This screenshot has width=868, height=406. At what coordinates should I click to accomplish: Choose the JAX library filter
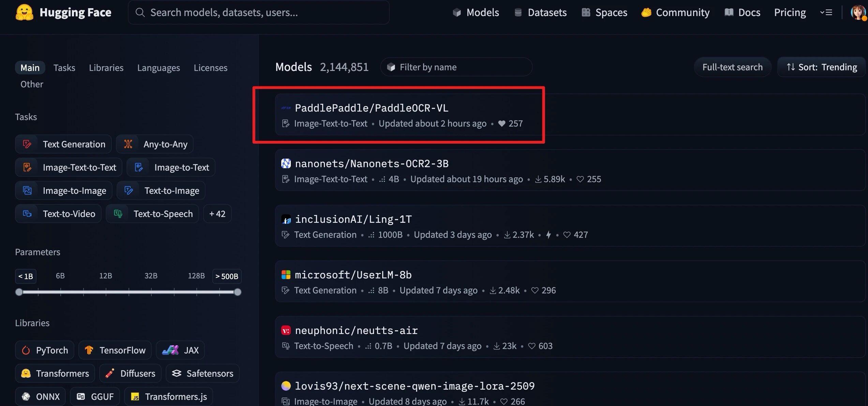(x=180, y=350)
